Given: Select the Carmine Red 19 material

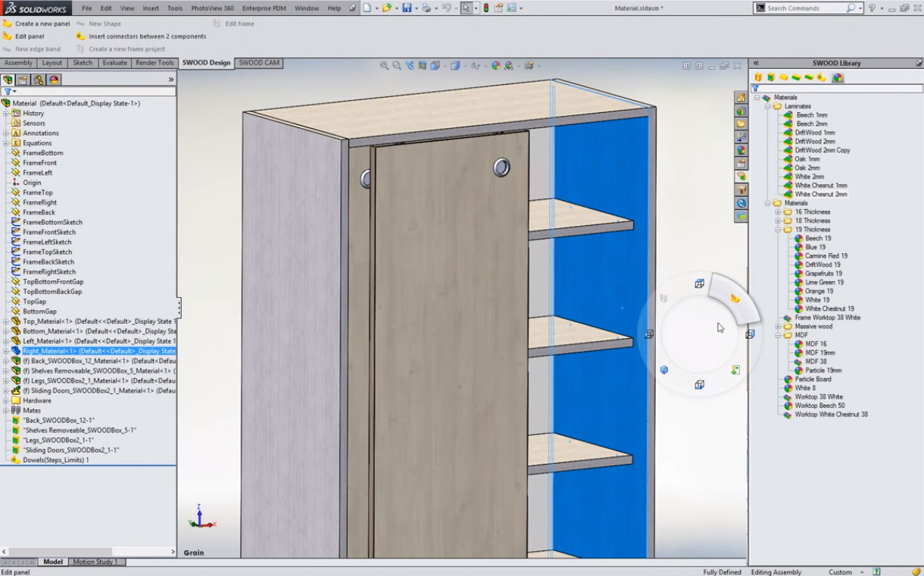Looking at the screenshot, I should (x=826, y=256).
